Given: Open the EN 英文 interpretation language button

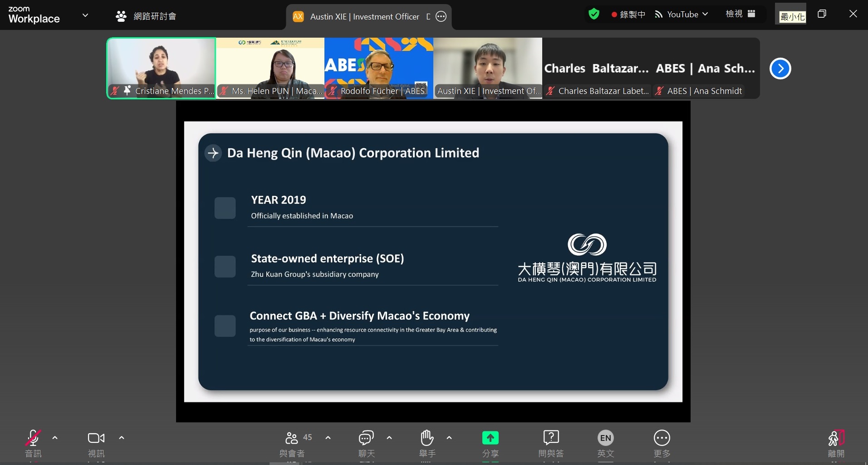Looking at the screenshot, I should (606, 443).
